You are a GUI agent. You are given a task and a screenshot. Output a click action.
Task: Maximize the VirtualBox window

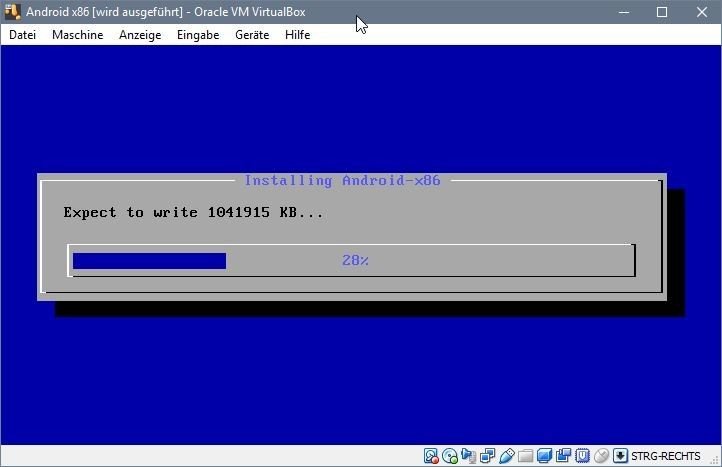[662, 12]
